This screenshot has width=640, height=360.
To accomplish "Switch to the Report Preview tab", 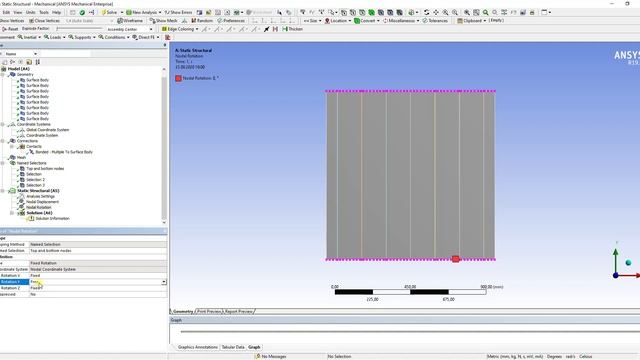I will [x=239, y=311].
